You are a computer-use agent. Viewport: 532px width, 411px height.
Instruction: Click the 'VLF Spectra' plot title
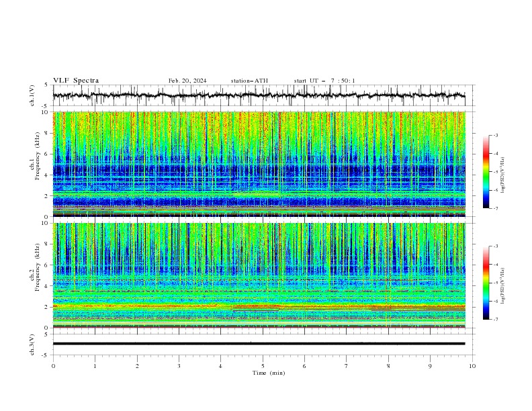click(x=76, y=81)
